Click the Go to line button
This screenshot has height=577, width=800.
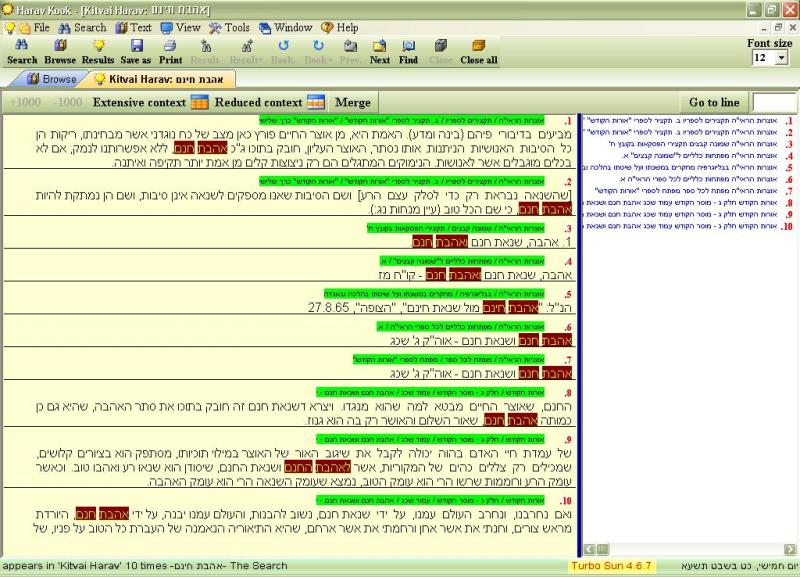click(714, 102)
